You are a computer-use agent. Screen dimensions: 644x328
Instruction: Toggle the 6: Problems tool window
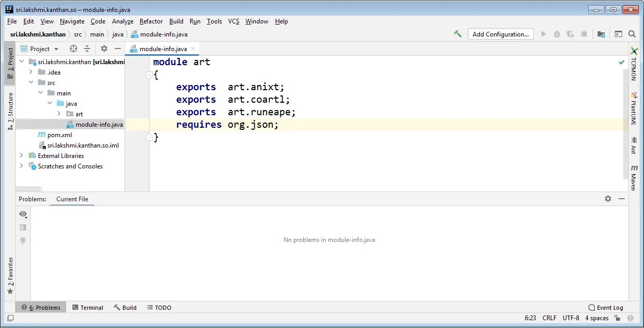pyautogui.click(x=41, y=308)
